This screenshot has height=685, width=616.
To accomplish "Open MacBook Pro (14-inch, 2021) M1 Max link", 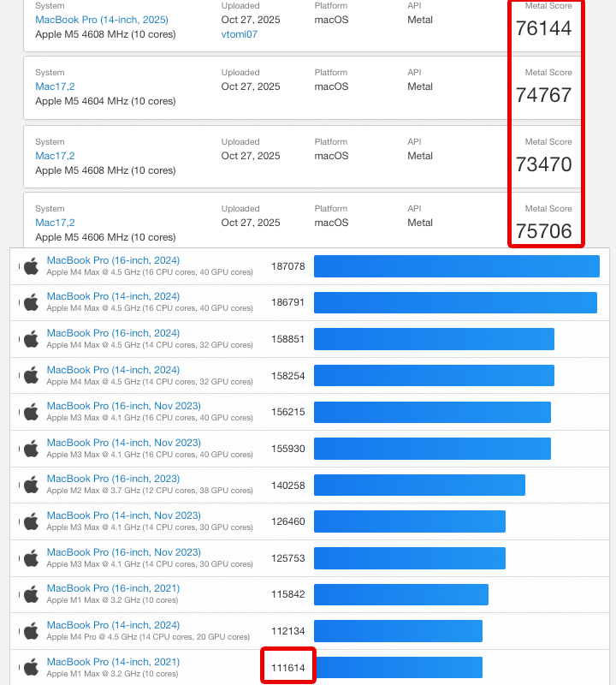I will [113, 662].
